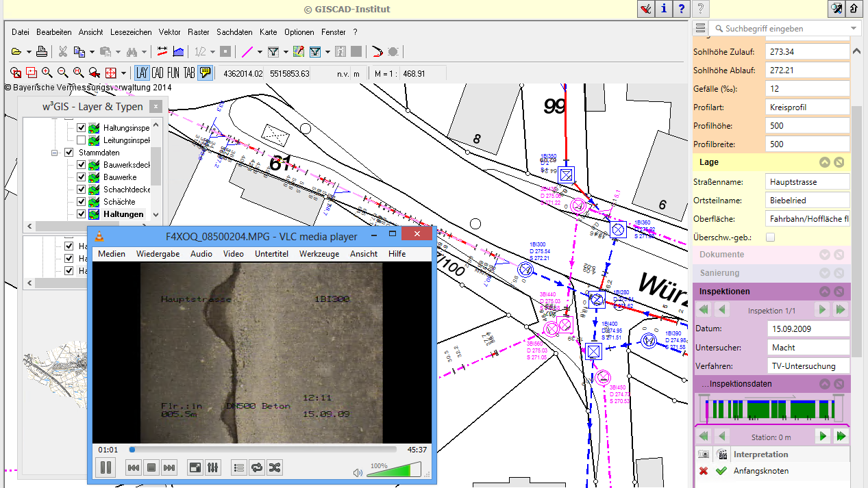The image size is (868, 488).
Task: Collapse the Lage section
Action: tap(825, 162)
